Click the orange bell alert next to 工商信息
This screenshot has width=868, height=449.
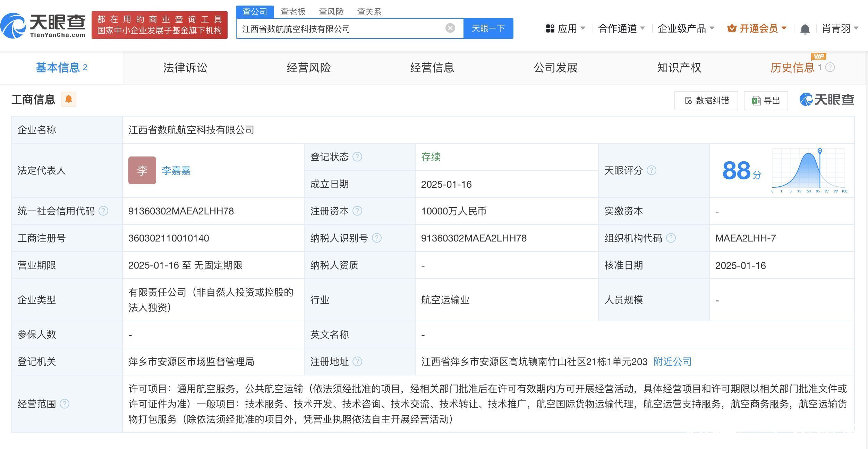coord(69,99)
